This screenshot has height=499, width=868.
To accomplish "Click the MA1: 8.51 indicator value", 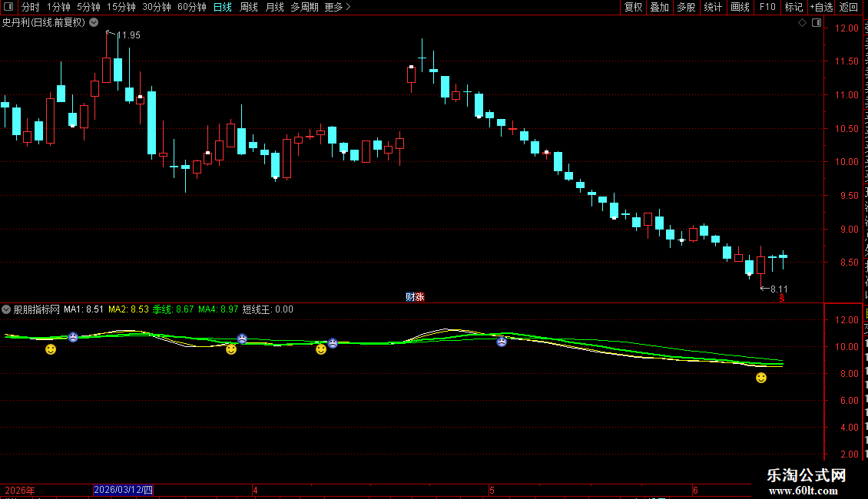I will click(x=84, y=309).
